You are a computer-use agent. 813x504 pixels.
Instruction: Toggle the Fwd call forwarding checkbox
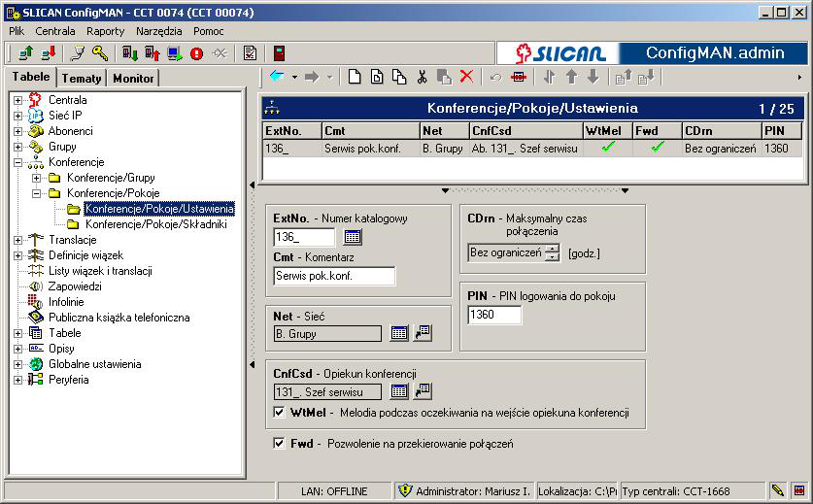[x=279, y=444]
